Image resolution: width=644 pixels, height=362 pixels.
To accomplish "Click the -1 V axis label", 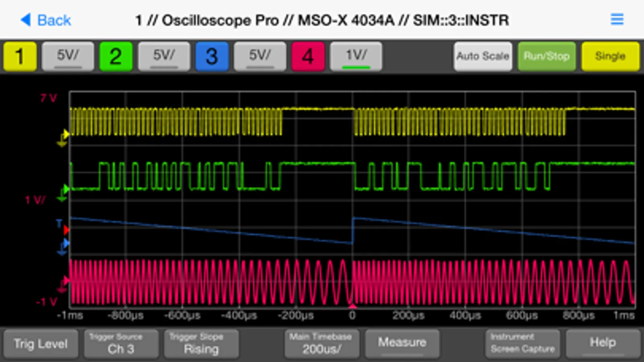I will point(47,302).
